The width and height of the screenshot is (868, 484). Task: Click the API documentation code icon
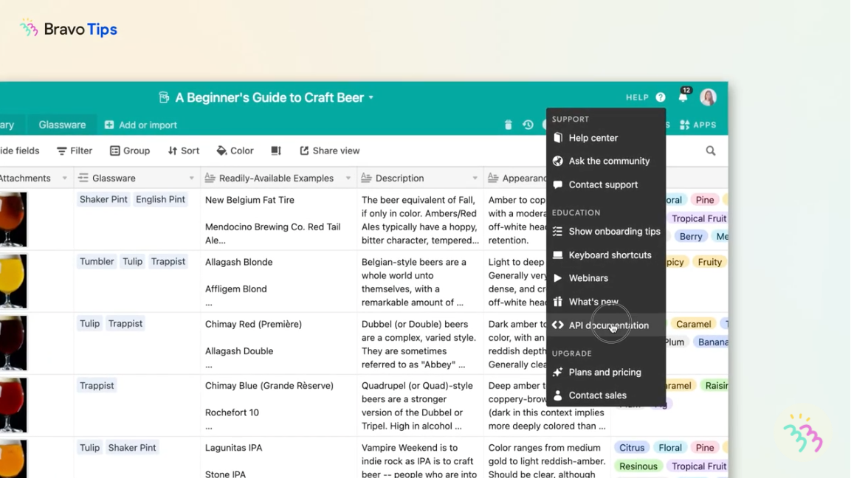(558, 325)
